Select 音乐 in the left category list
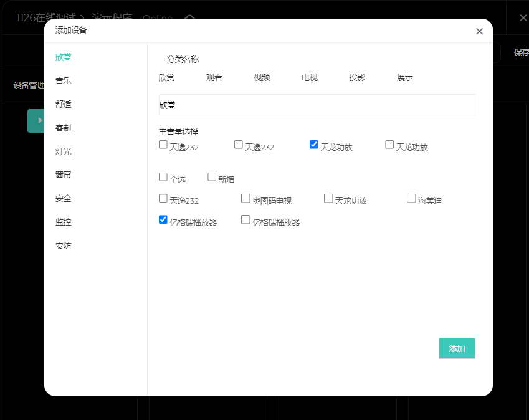 (64, 80)
